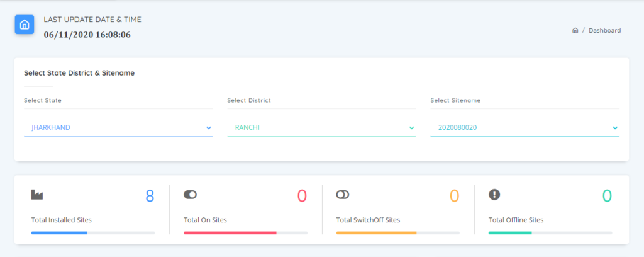Click the breadcrumb home icon

pos(575,30)
